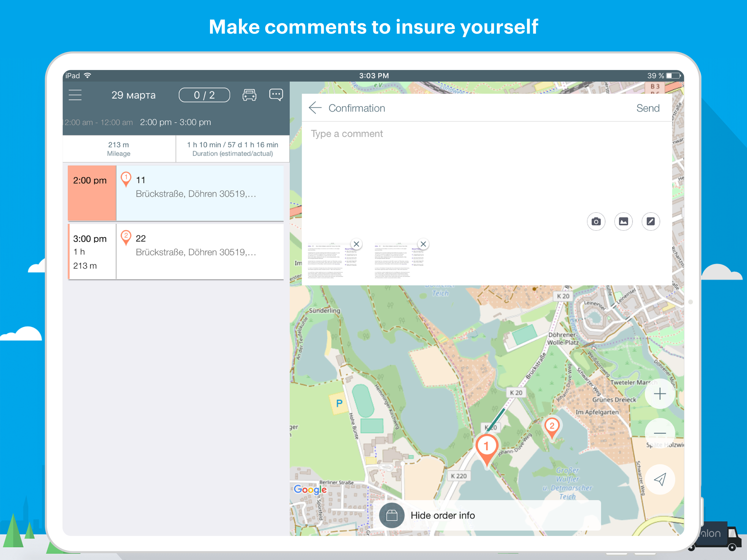Screen dimensions: 747x560
Task: Tap the 0 / 2 progress counter
Action: point(204,95)
